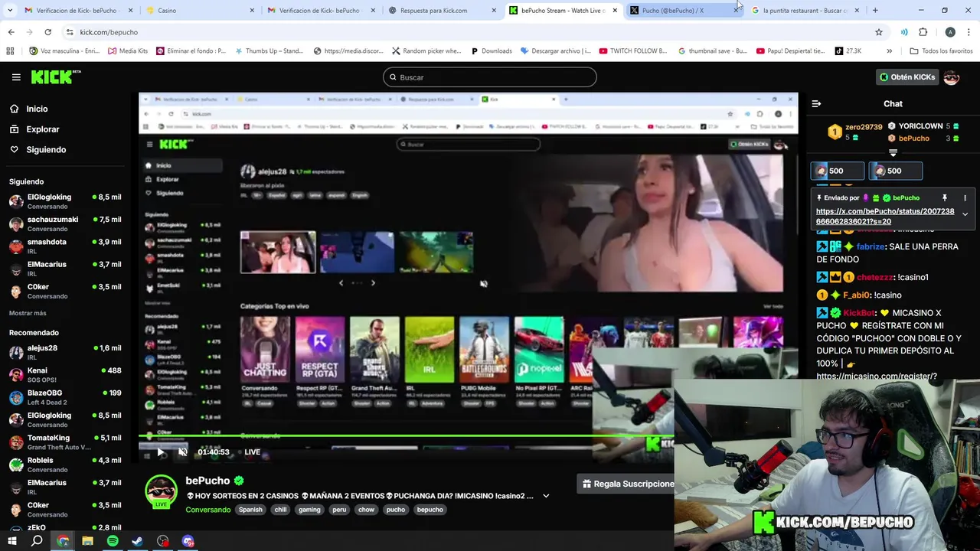Image resolution: width=980 pixels, height=551 pixels.
Task: Click second 500 gift badge in chat
Action: 895,171
